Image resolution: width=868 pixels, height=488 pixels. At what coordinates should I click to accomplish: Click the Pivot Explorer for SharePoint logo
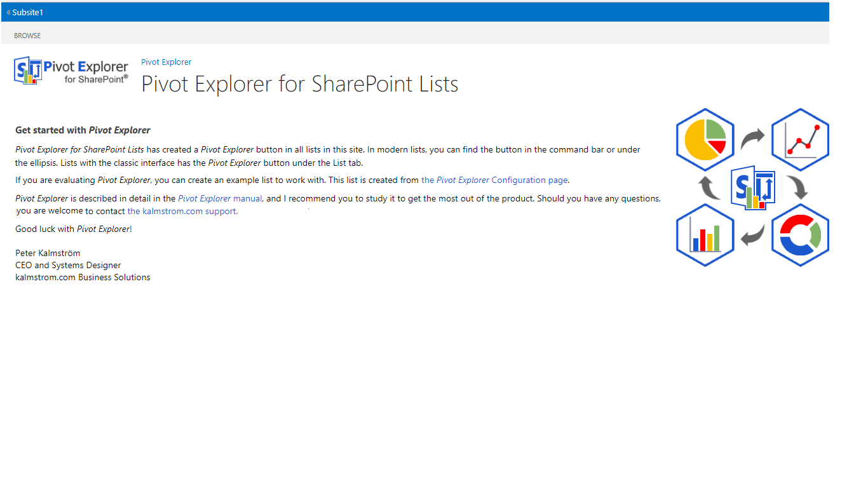(71, 70)
